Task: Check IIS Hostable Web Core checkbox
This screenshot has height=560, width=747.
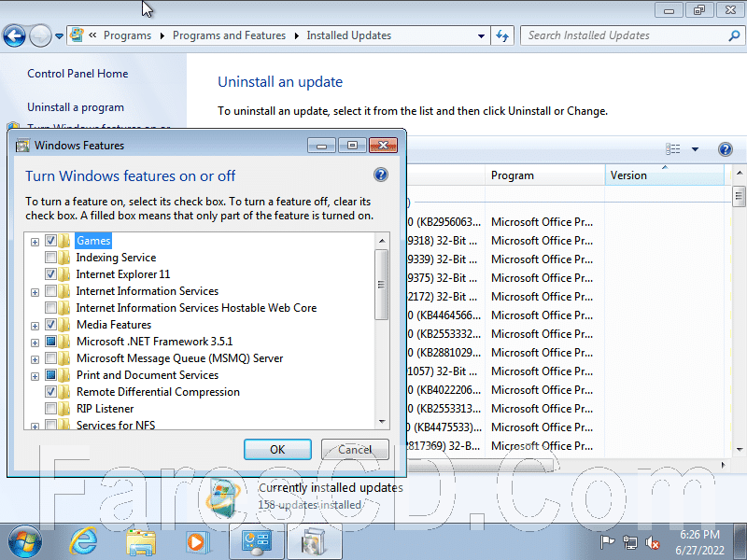Action: (50, 308)
